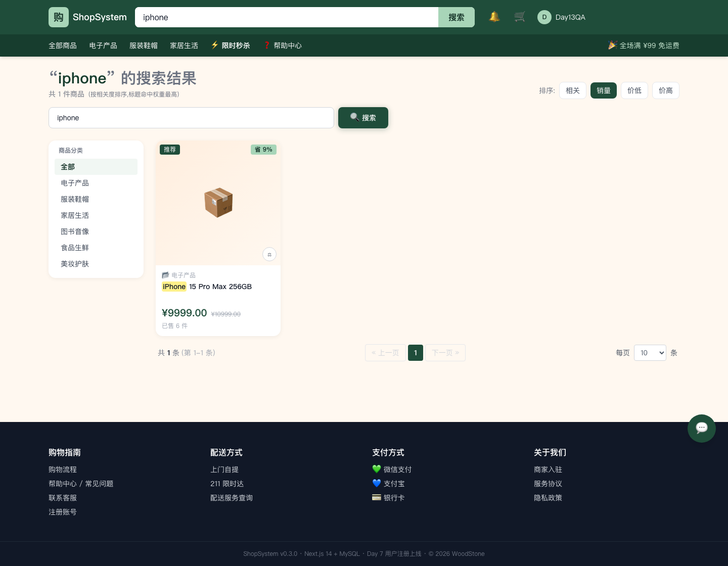
Task: Select 家居生活 category in sidebar
Action: 96,215
